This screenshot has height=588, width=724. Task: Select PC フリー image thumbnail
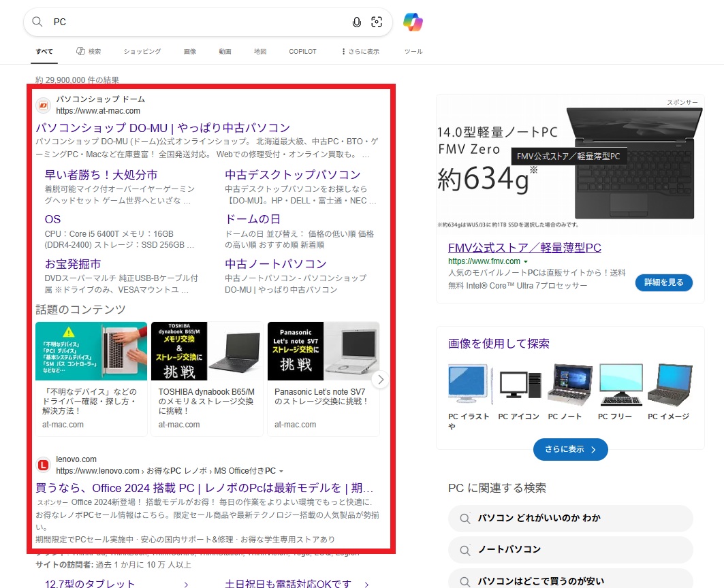pyautogui.click(x=621, y=384)
